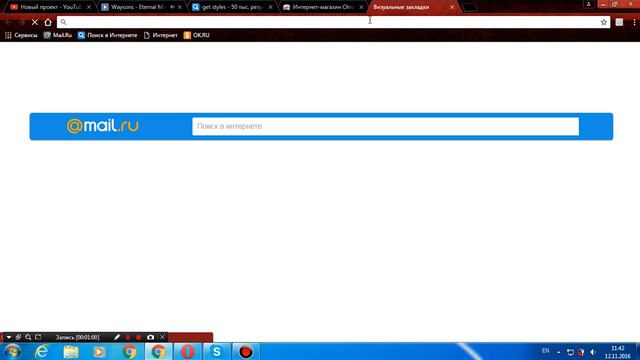Viewport: 640px width, 360px height.
Task: Open the Opera browser from the taskbar
Action: coord(187,351)
